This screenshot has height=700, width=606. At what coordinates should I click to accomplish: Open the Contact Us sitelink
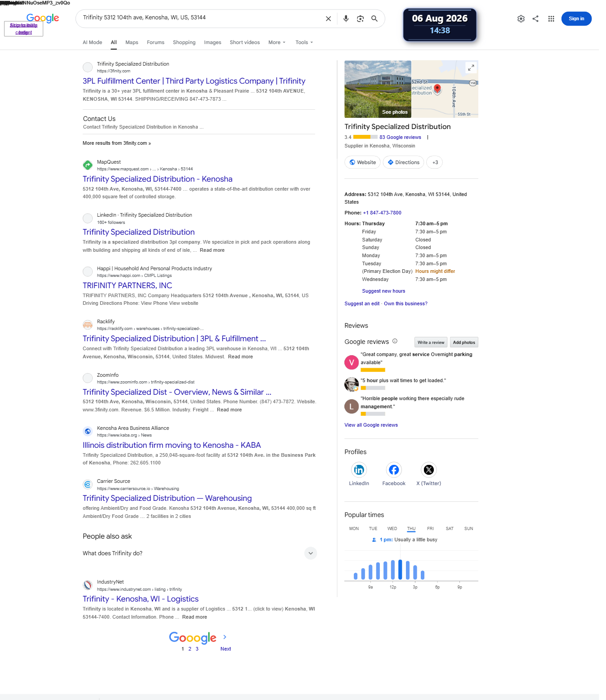[99, 119]
